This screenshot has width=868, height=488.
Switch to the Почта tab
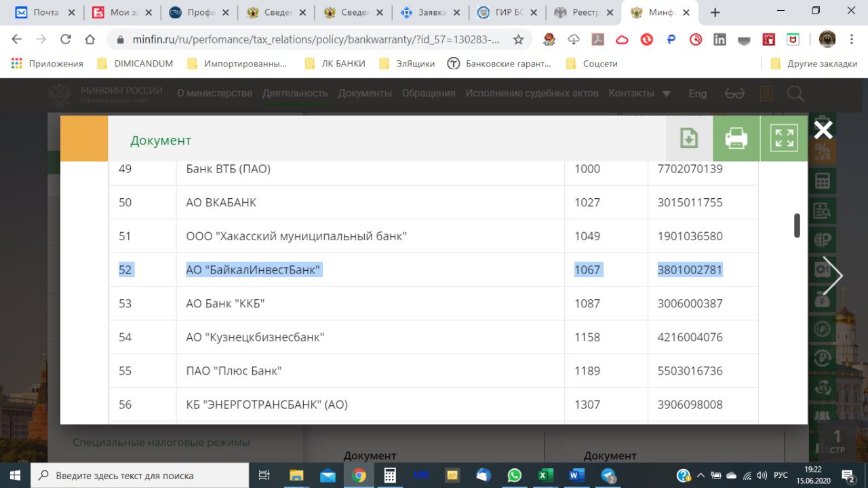pos(45,12)
